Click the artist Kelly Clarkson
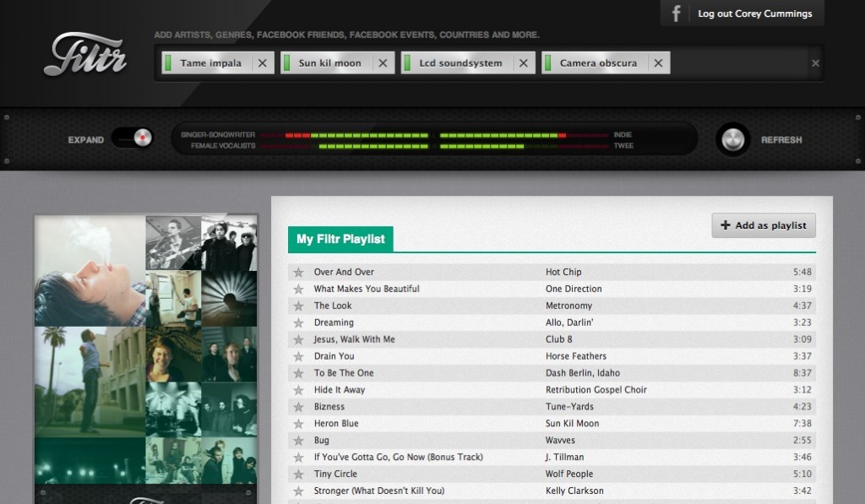 574,490
